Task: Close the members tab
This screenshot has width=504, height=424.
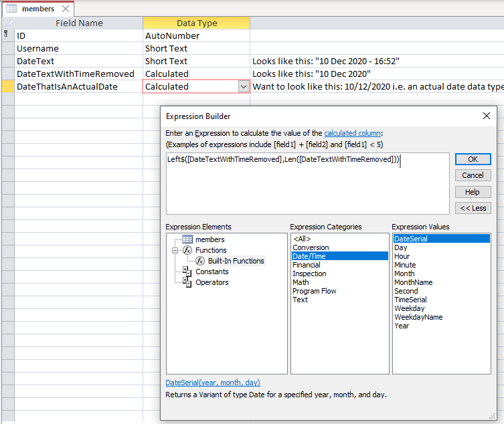Action: click(x=66, y=9)
